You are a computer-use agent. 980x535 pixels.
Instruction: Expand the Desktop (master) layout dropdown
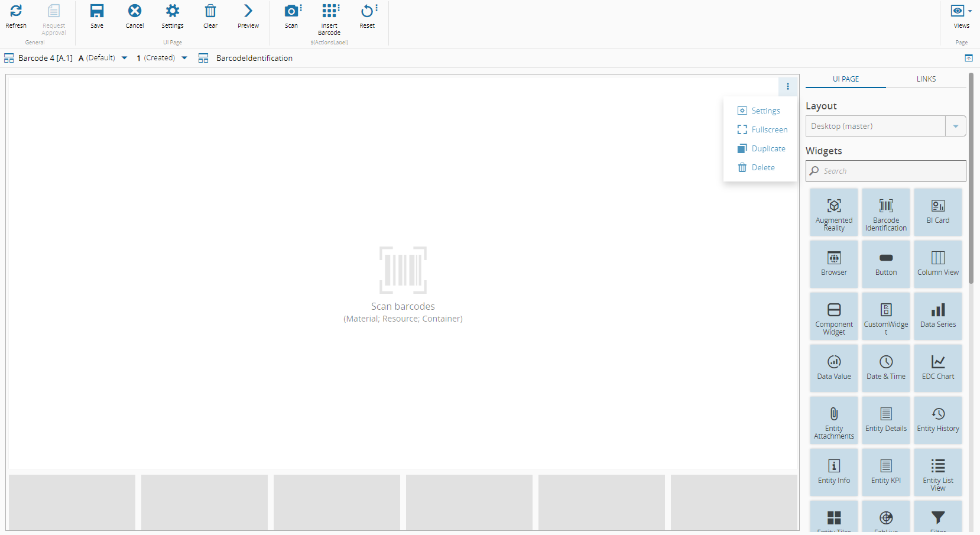point(955,127)
